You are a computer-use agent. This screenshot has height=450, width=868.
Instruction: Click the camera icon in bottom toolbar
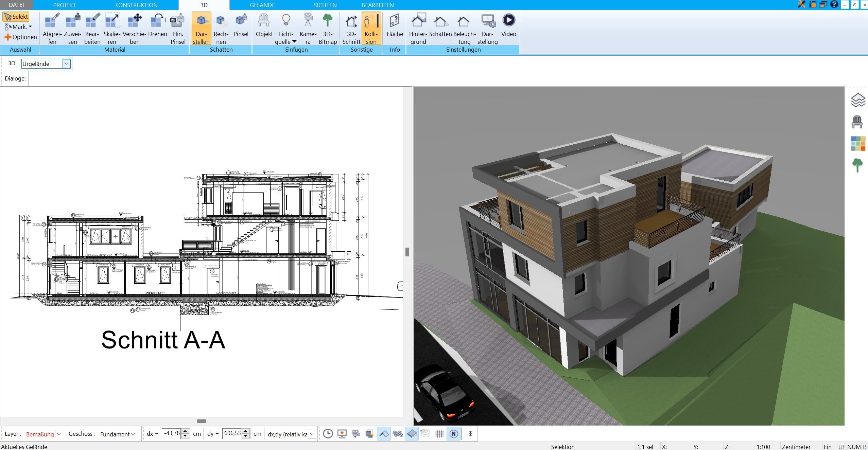pyautogui.click(x=356, y=434)
